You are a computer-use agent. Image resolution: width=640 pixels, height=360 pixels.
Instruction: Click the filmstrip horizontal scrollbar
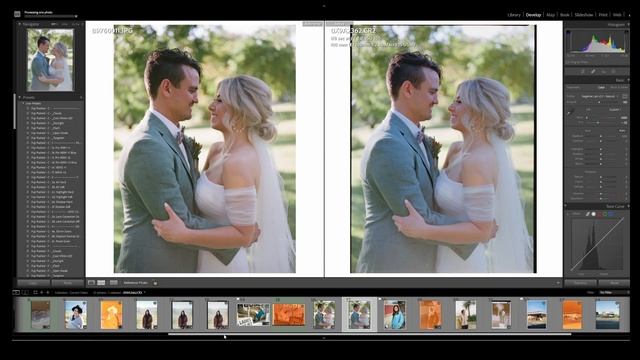pos(369,334)
